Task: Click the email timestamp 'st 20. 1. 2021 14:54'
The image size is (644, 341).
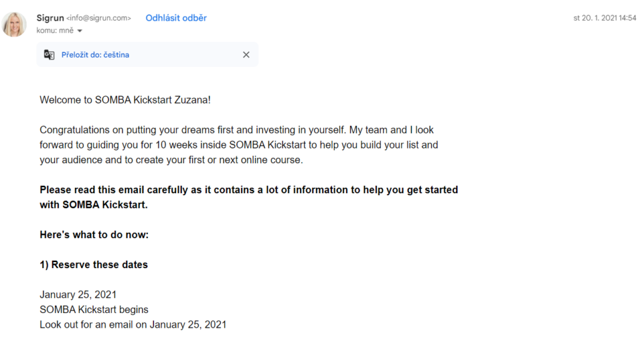Action: point(605,19)
